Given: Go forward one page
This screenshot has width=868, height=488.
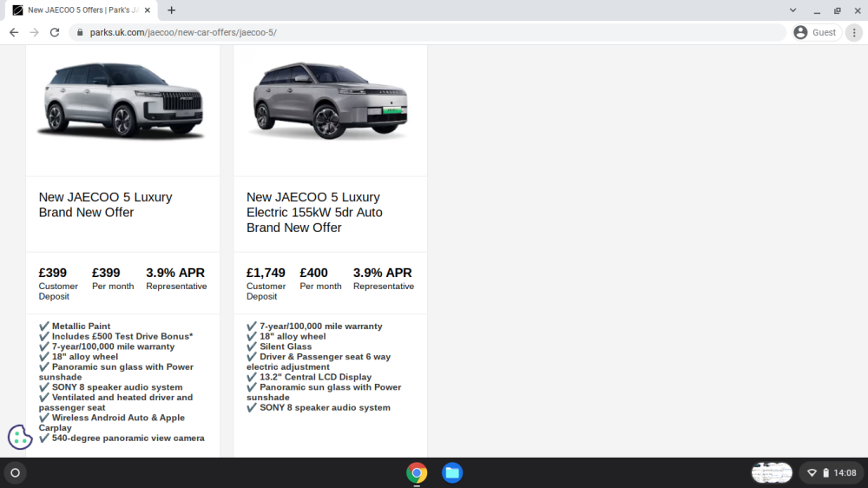Looking at the screenshot, I should pyautogui.click(x=35, y=33).
